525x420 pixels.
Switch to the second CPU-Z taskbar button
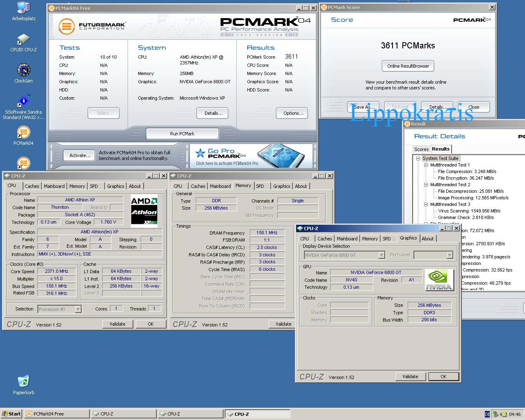pos(191,414)
